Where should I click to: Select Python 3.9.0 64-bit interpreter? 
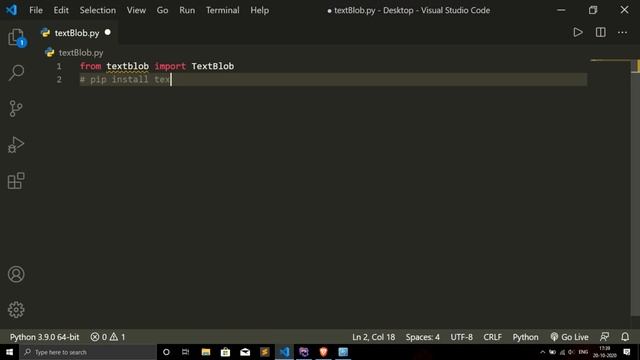point(44,337)
